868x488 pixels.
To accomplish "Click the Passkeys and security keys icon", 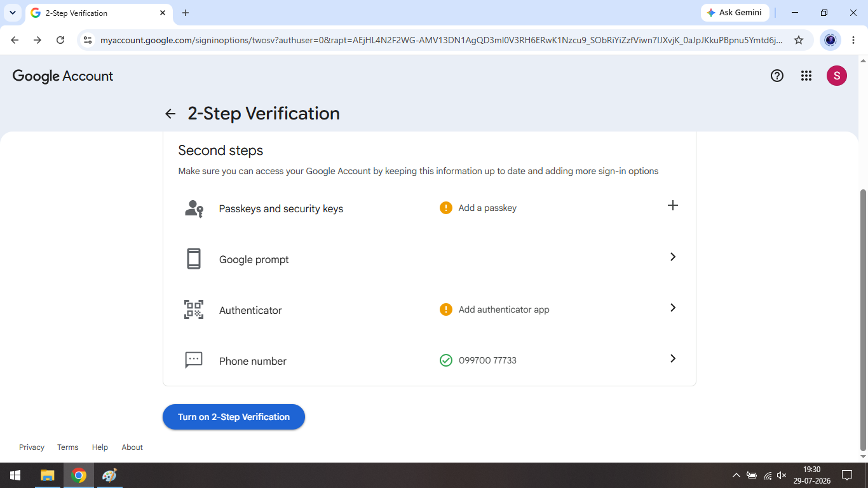I will coord(194,208).
